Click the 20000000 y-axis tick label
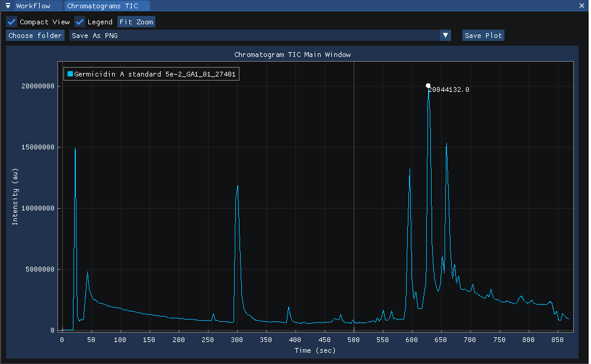591x364 pixels. (x=38, y=86)
